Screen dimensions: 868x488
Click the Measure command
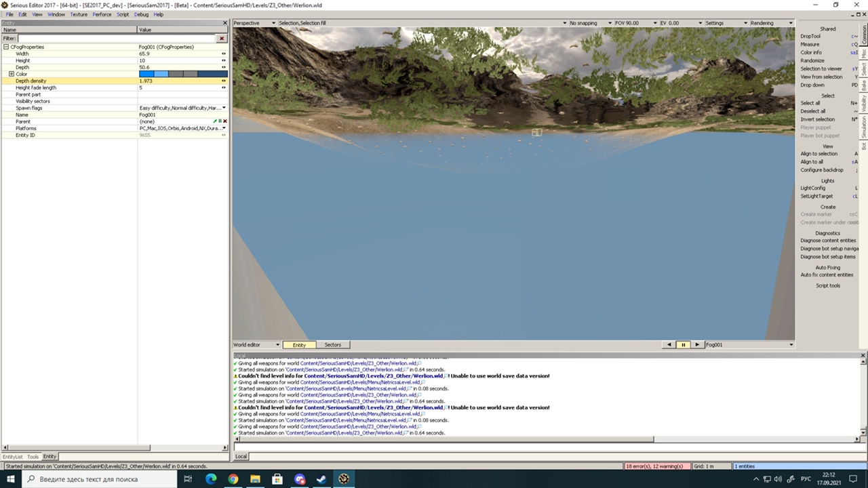pos(810,44)
